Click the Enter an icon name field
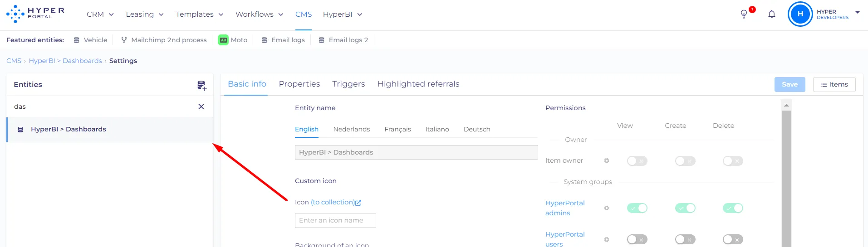The image size is (868, 247). click(335, 221)
